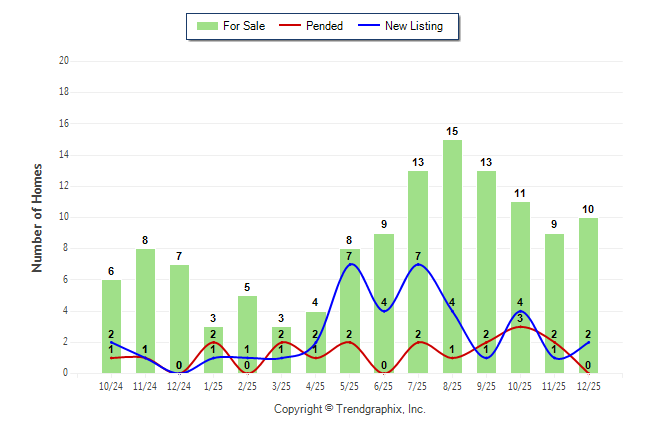Toggle the New Listing legend entry
The width and height of the screenshot is (646, 434).
pos(413,26)
